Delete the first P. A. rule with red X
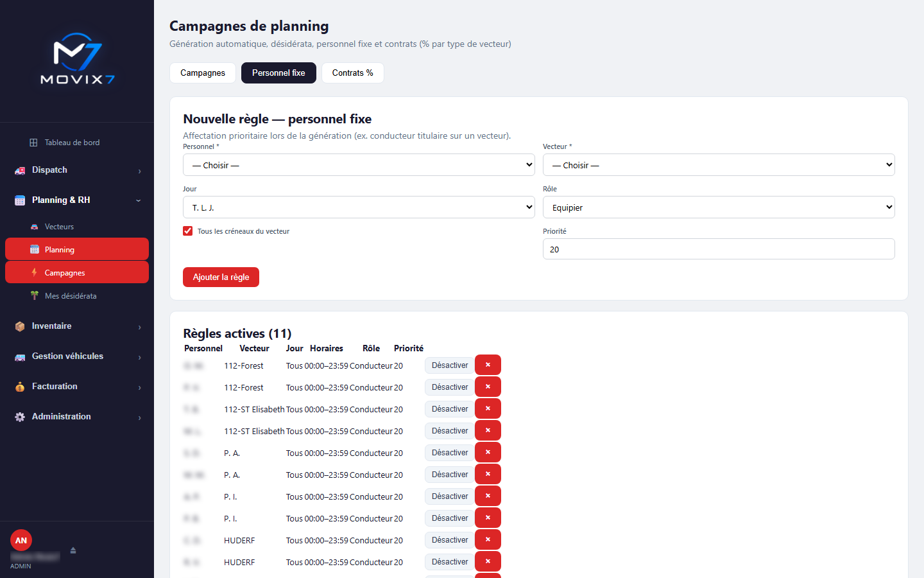Viewport: 924px width, 578px height. point(488,452)
